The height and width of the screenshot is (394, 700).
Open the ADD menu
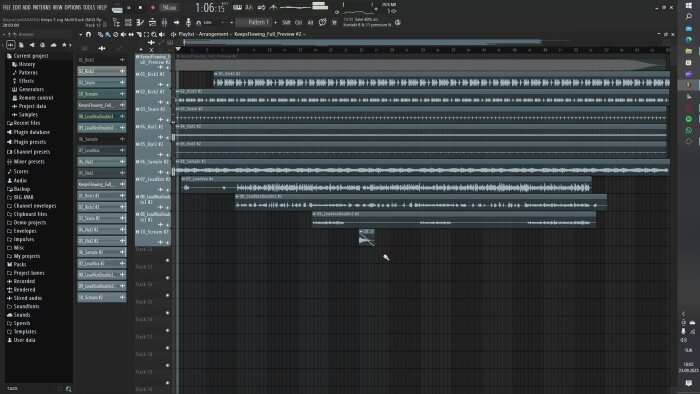pyautogui.click(x=26, y=8)
